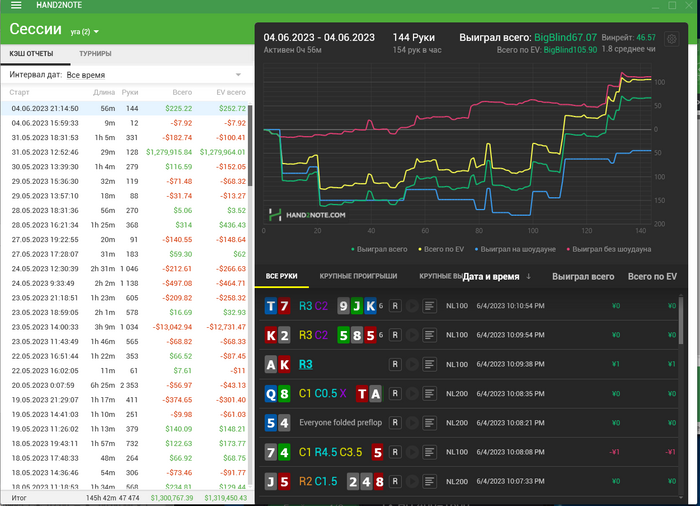
Task: Sort sessions by the 'Длина' column header
Action: pos(104,92)
